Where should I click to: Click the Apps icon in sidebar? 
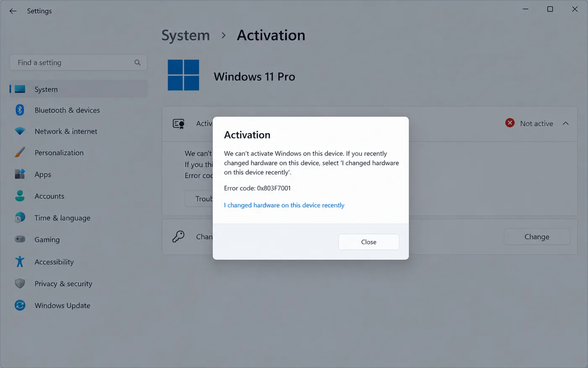[x=20, y=174]
